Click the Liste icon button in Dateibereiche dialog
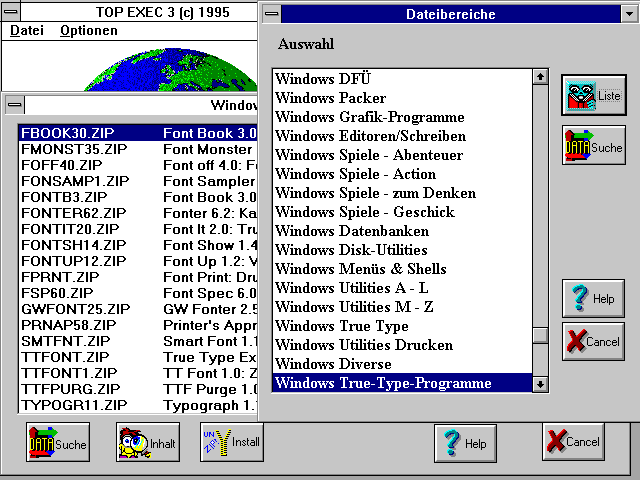The height and width of the screenshot is (480, 640). 593,95
